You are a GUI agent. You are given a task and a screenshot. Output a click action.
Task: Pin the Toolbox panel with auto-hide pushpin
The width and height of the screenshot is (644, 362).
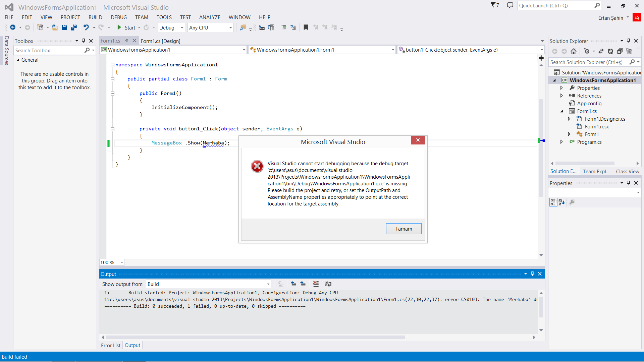84,41
